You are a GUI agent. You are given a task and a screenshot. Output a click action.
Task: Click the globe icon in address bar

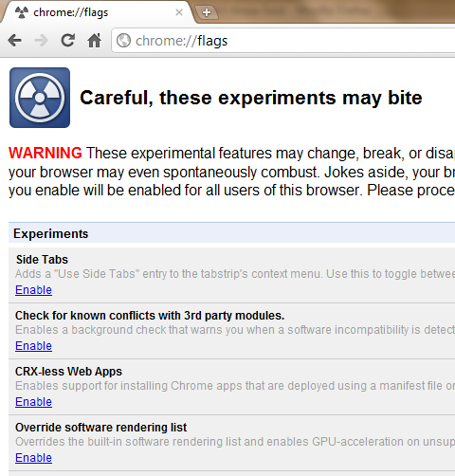[x=123, y=41]
